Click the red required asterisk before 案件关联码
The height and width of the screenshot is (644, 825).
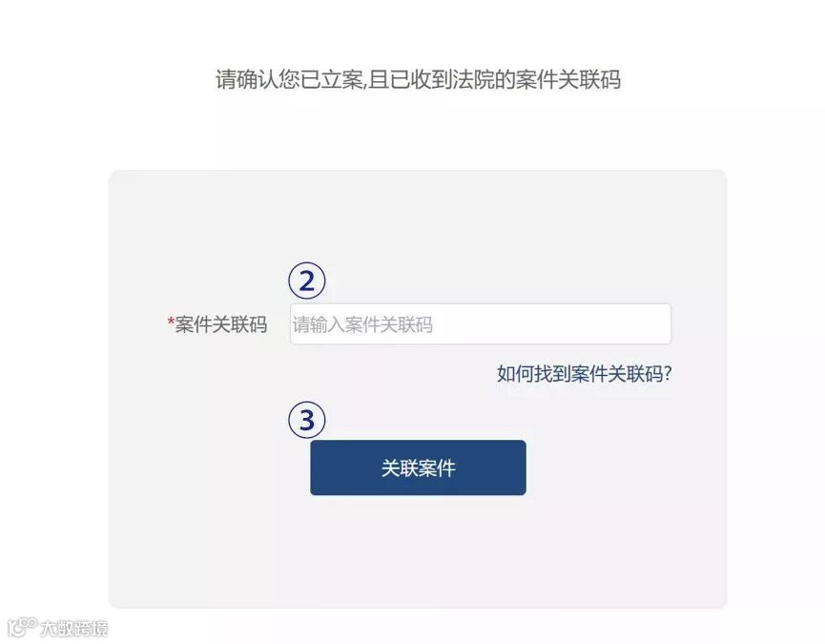click(x=171, y=322)
